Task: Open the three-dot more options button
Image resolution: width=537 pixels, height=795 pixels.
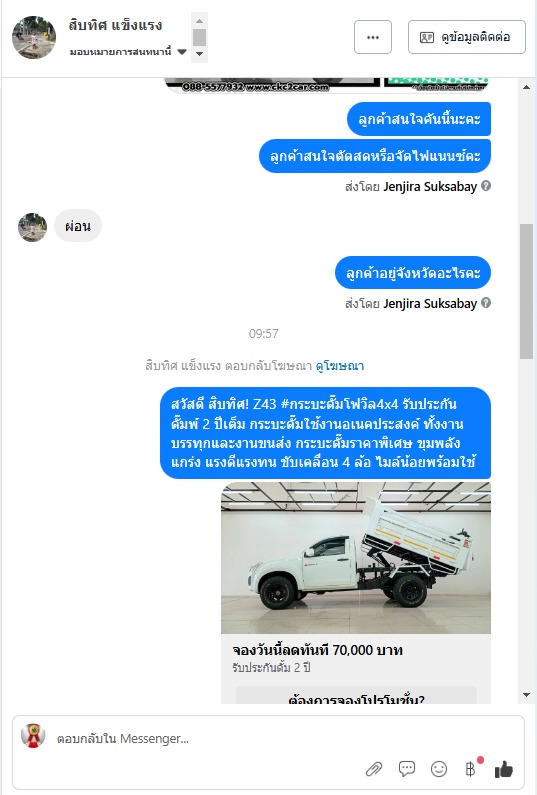Action: coord(373,37)
